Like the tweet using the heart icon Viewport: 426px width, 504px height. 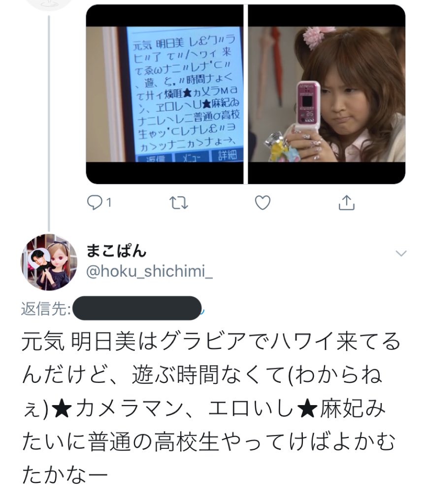[262, 203]
